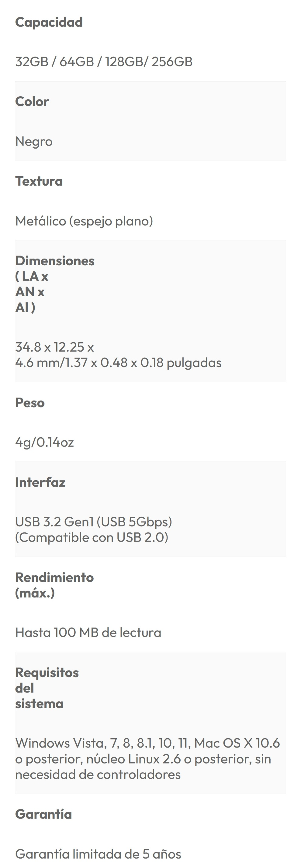Click the Peso heading

click(30, 403)
